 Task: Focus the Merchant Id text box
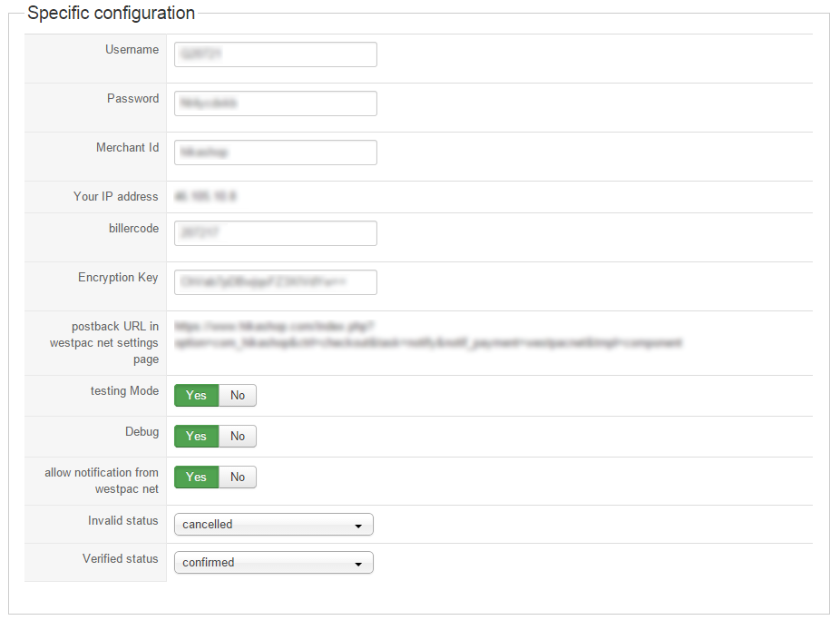[275, 153]
